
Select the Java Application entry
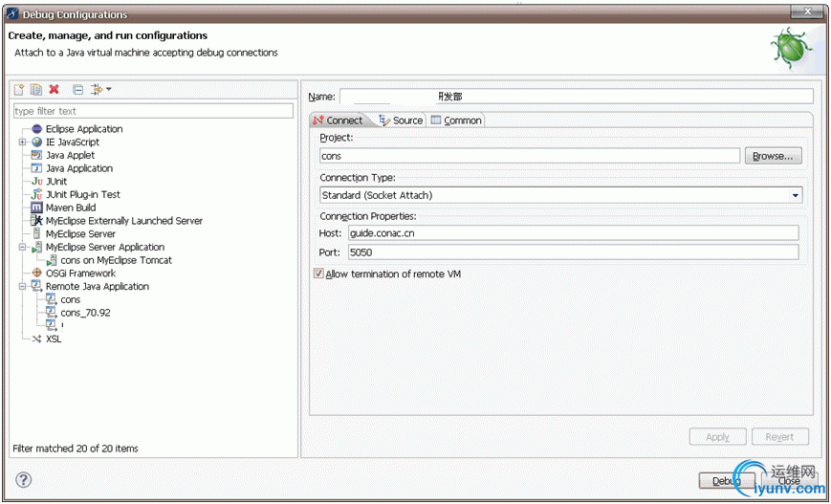(x=79, y=168)
